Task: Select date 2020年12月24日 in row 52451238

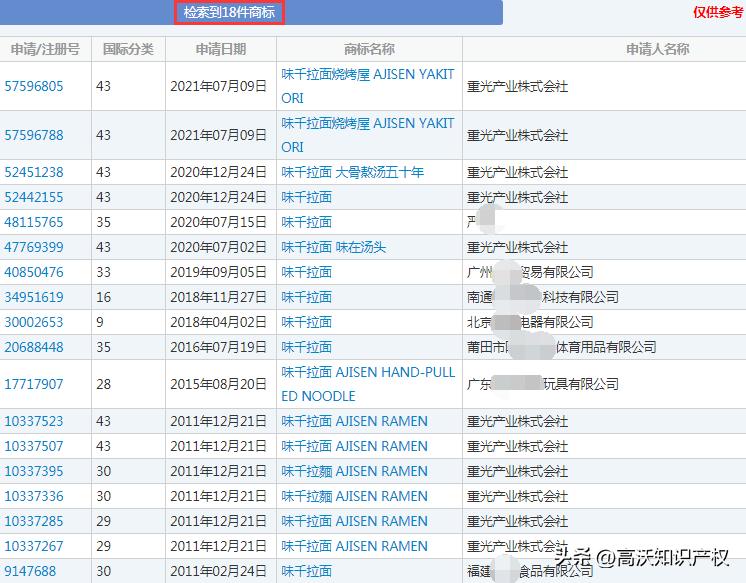Action: [218, 172]
